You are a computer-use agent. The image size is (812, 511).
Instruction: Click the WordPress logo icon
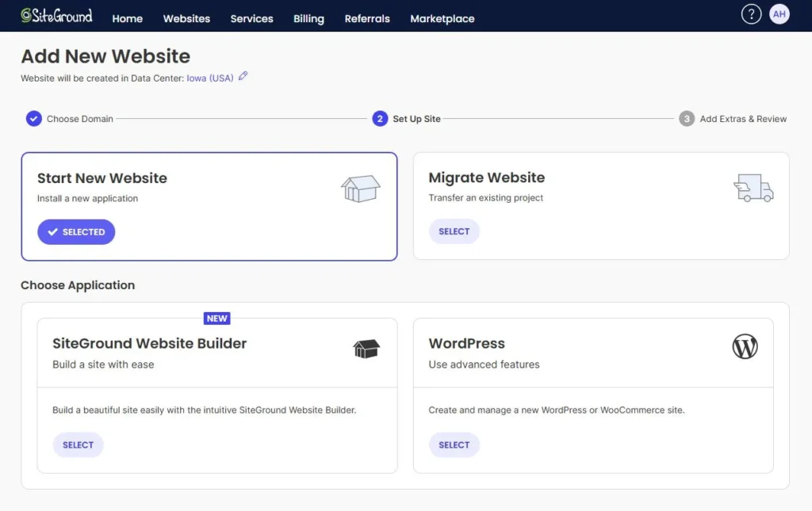[x=745, y=346]
